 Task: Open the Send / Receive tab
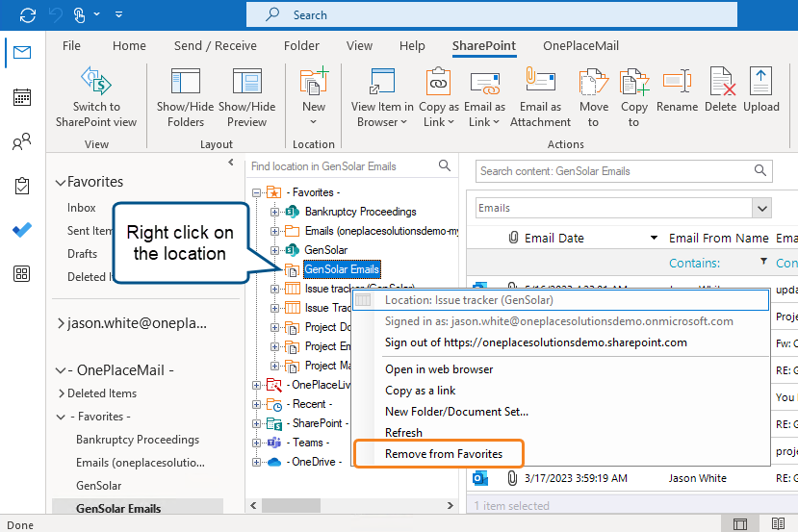point(216,46)
